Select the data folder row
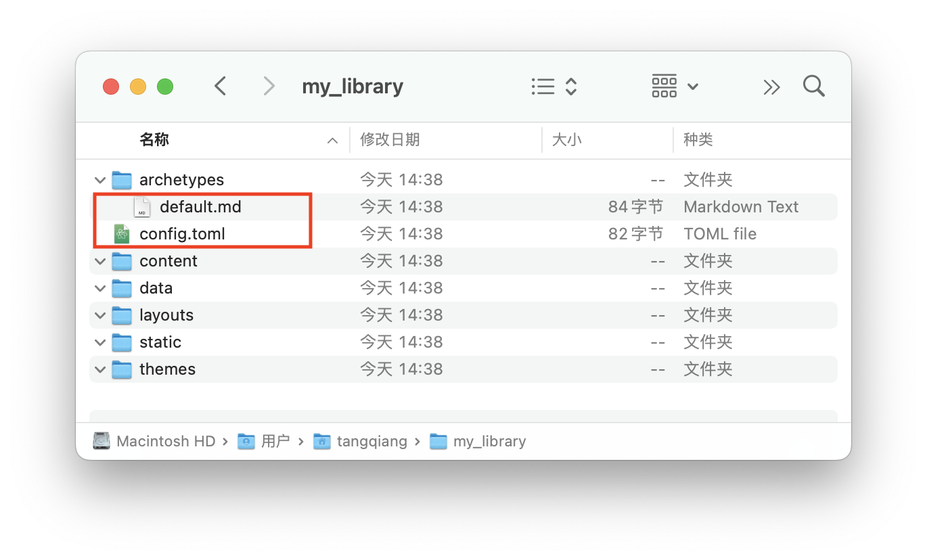 coord(156,288)
